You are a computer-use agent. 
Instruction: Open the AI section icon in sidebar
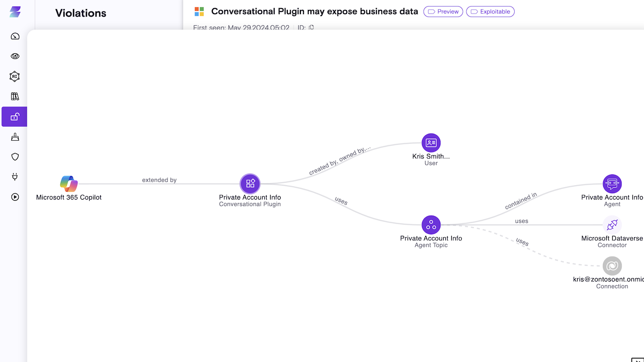point(15,76)
